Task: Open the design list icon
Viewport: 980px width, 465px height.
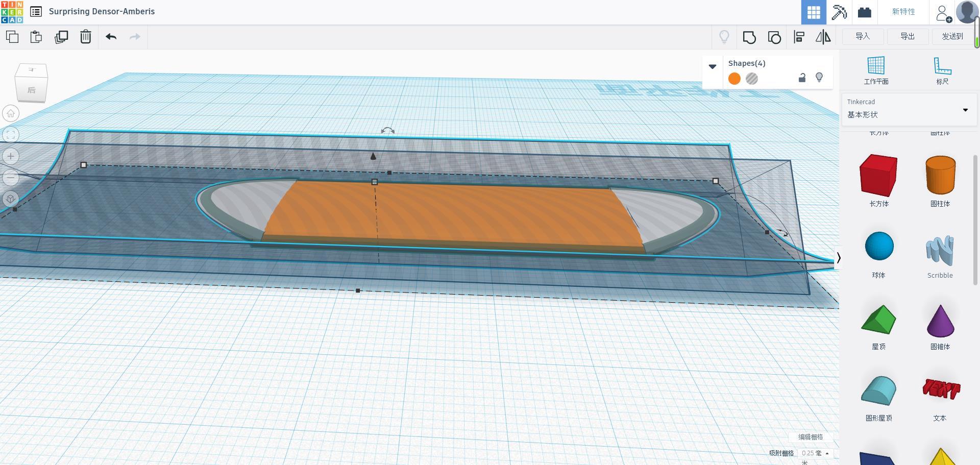Action: (36, 11)
